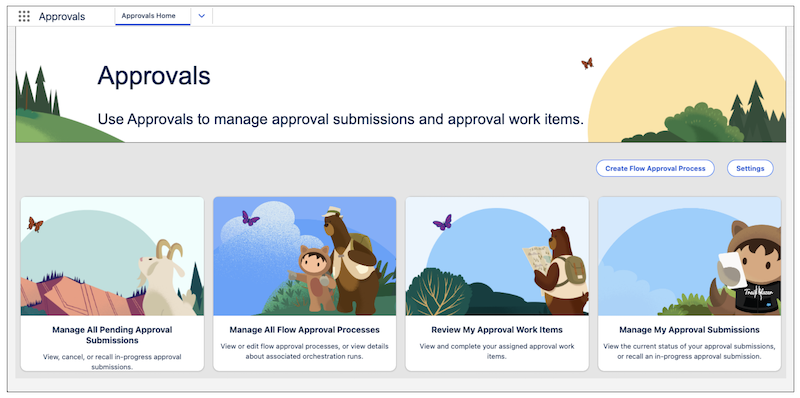Image resolution: width=800 pixels, height=398 pixels.
Task: Click the large Approvals banner heading
Action: tap(154, 76)
